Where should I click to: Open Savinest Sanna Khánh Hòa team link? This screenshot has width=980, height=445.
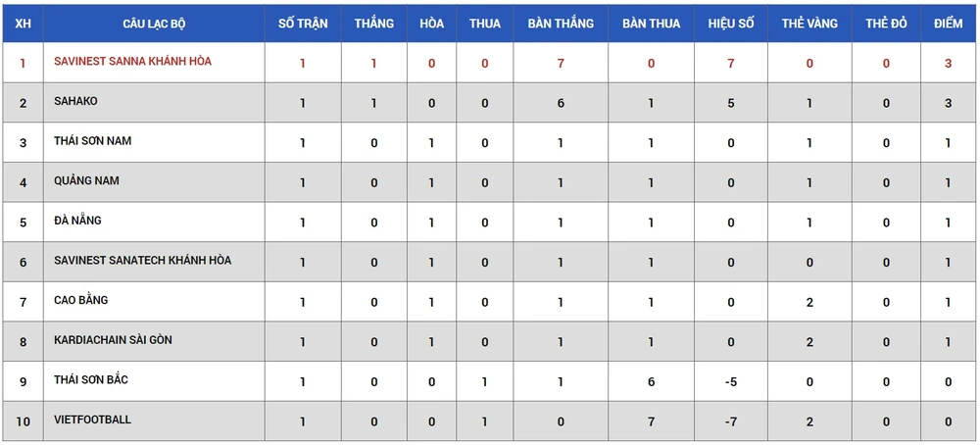[x=132, y=61]
